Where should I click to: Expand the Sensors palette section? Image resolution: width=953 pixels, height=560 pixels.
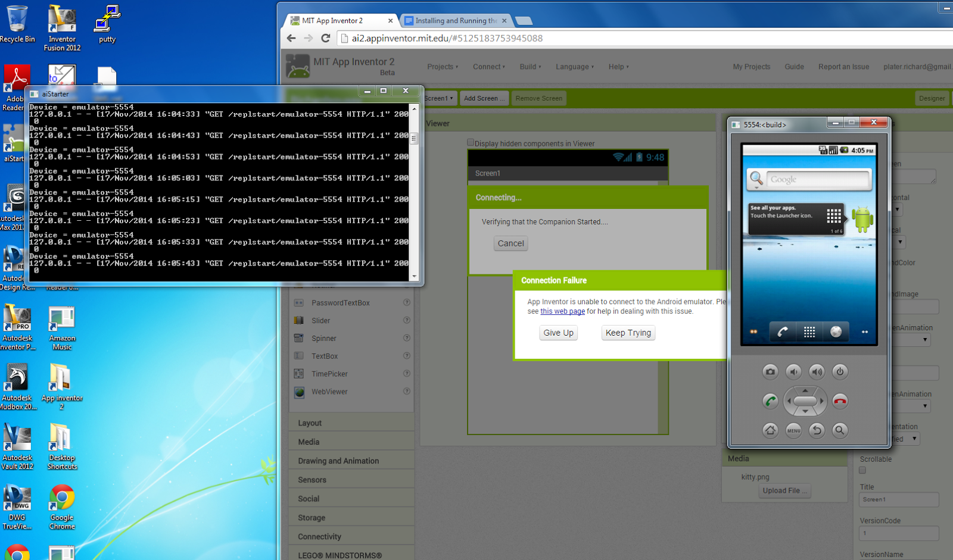(351, 480)
